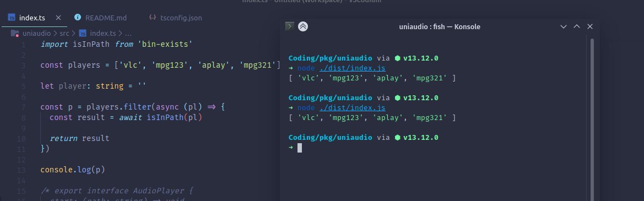
Task: Click the 'uniaudio : fish — Konsole' title bar
Action: [440, 26]
